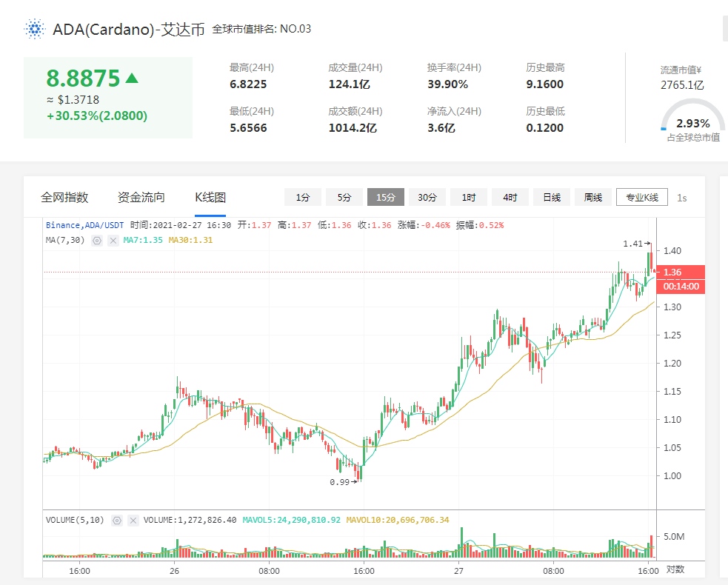The image size is (728, 585).
Task: Select the 4时 timeframe
Action: (x=510, y=197)
